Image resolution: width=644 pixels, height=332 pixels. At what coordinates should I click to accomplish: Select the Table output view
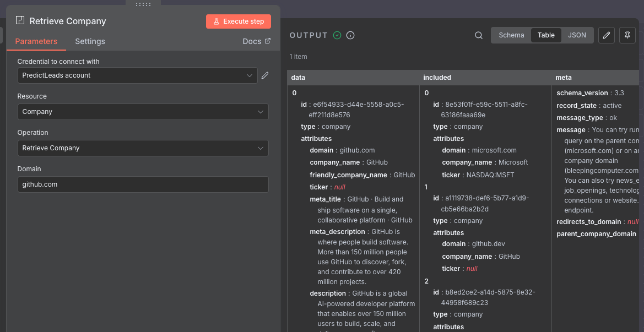(x=546, y=35)
